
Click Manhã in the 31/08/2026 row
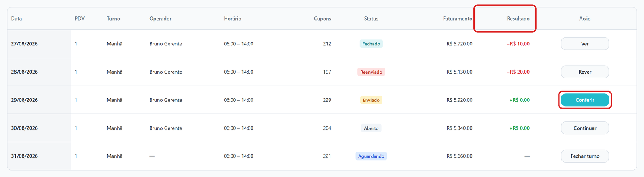click(114, 156)
